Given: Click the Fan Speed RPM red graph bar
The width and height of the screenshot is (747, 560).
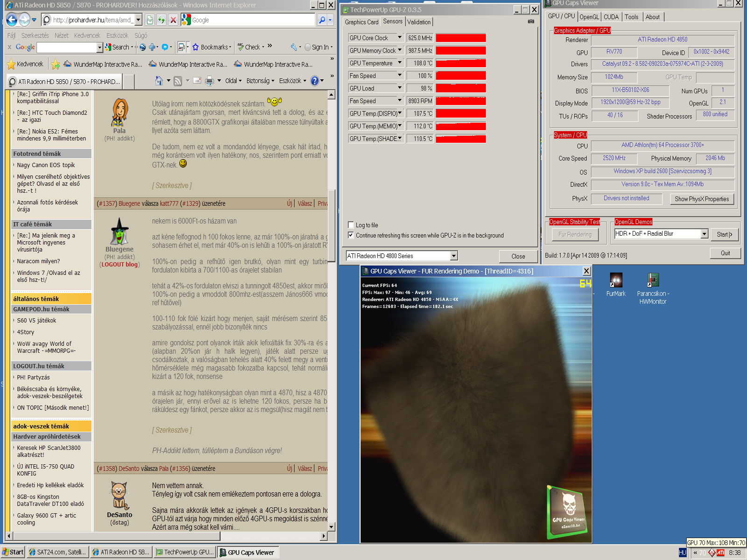Looking at the screenshot, I should (461, 101).
